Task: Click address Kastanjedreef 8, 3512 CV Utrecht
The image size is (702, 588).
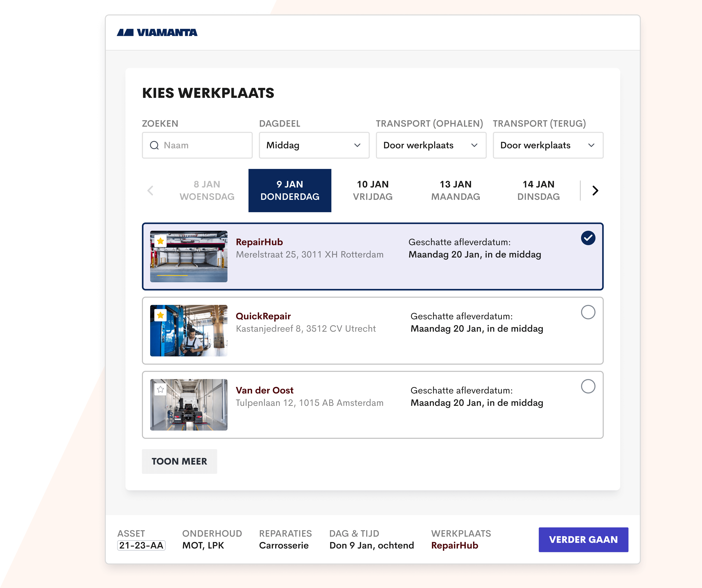Action: [306, 329]
